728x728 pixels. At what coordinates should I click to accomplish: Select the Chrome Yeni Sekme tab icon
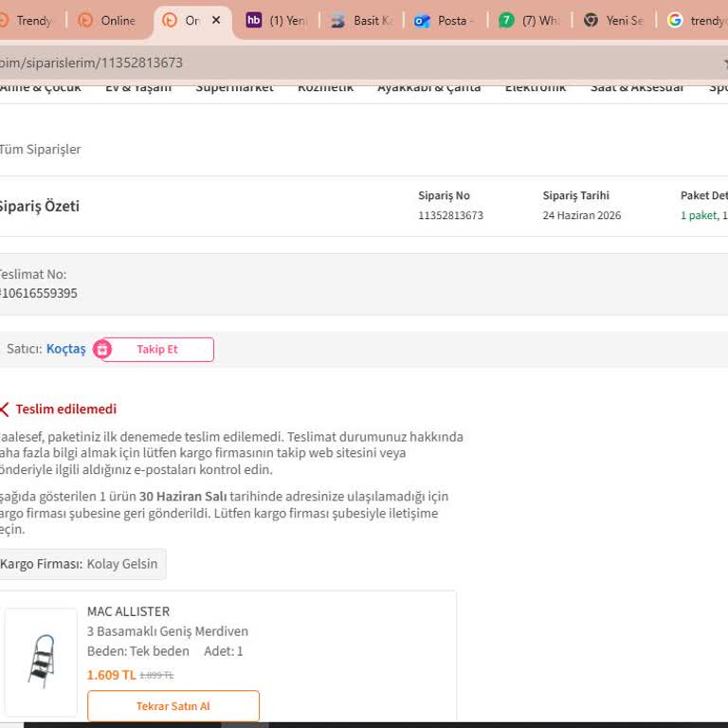[591, 21]
